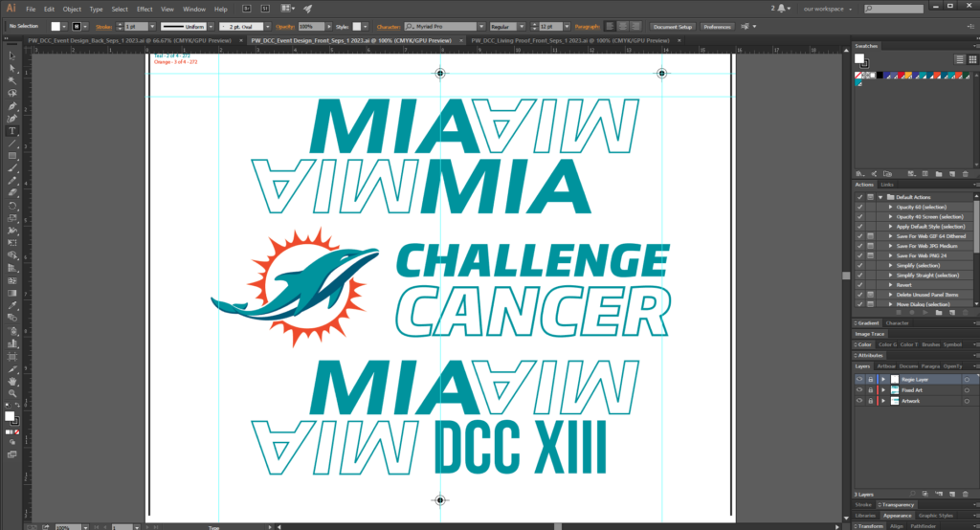This screenshot has width=980, height=530.
Task: Delete swatch using Swatches panel trash icon
Action: (x=966, y=174)
